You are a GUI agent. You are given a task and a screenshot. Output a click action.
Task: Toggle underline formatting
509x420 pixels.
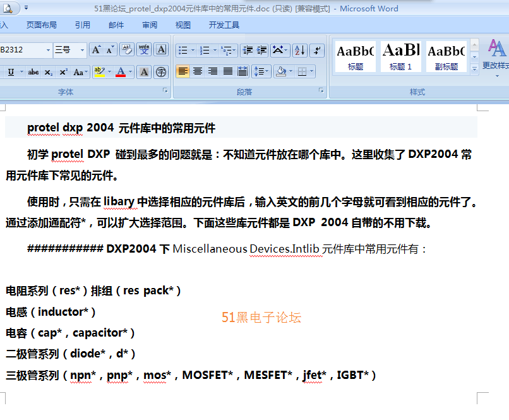(x=11, y=72)
